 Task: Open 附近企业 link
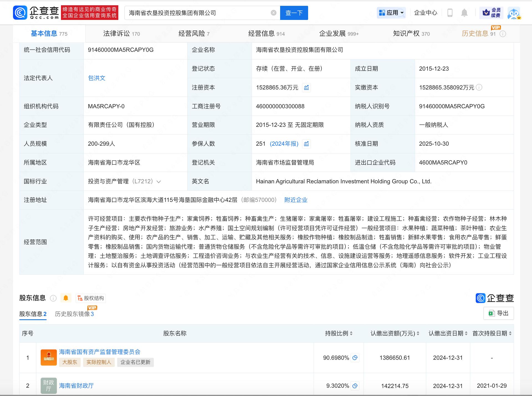click(x=296, y=200)
